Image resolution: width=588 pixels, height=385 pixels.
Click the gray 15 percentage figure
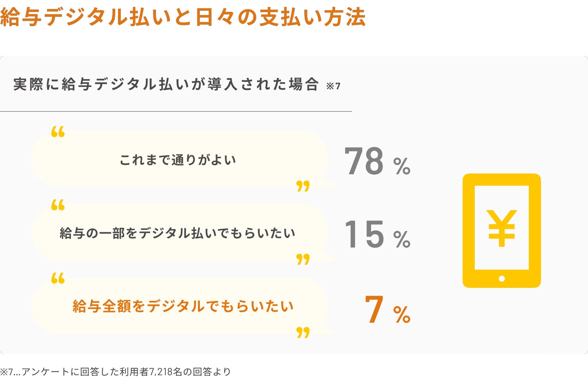(x=364, y=235)
